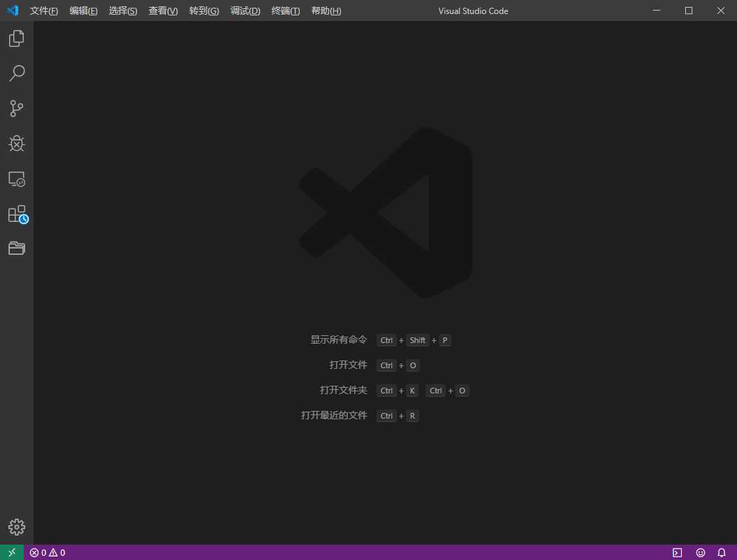Open the Manage gear menu
The image size is (737, 560).
pyautogui.click(x=17, y=527)
